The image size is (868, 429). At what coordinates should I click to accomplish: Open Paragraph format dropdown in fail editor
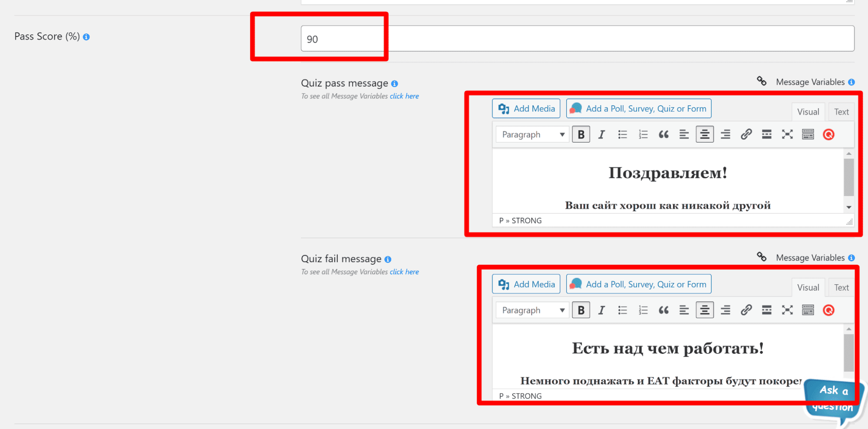click(532, 310)
